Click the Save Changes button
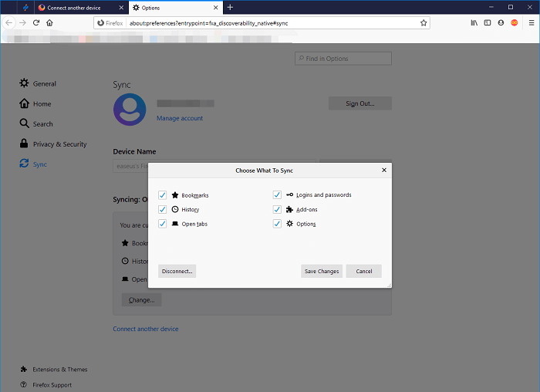 point(322,272)
